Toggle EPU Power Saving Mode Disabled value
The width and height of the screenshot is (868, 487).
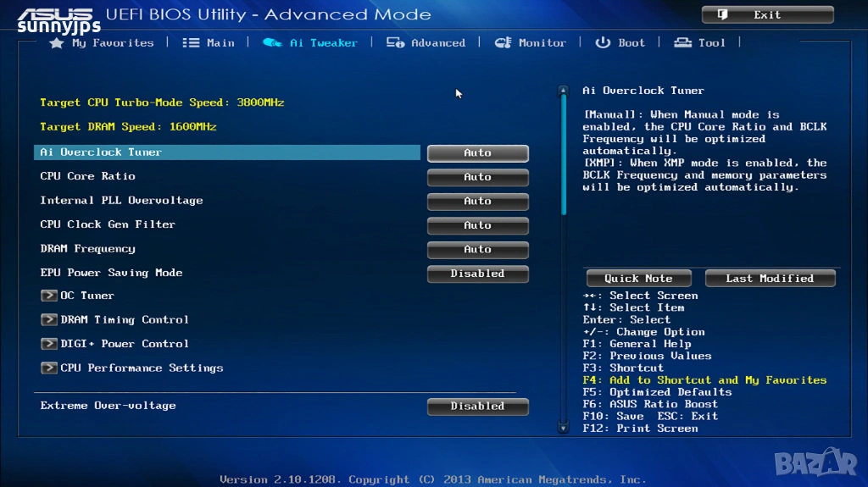point(477,274)
